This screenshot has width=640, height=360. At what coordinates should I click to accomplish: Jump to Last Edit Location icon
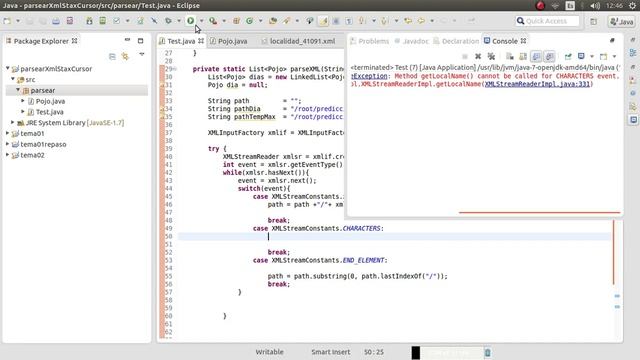click(408, 21)
